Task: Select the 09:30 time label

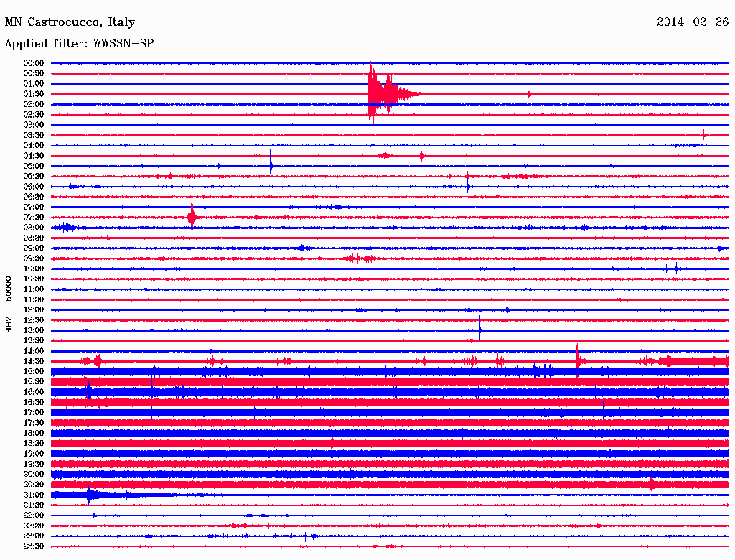Action: point(33,258)
